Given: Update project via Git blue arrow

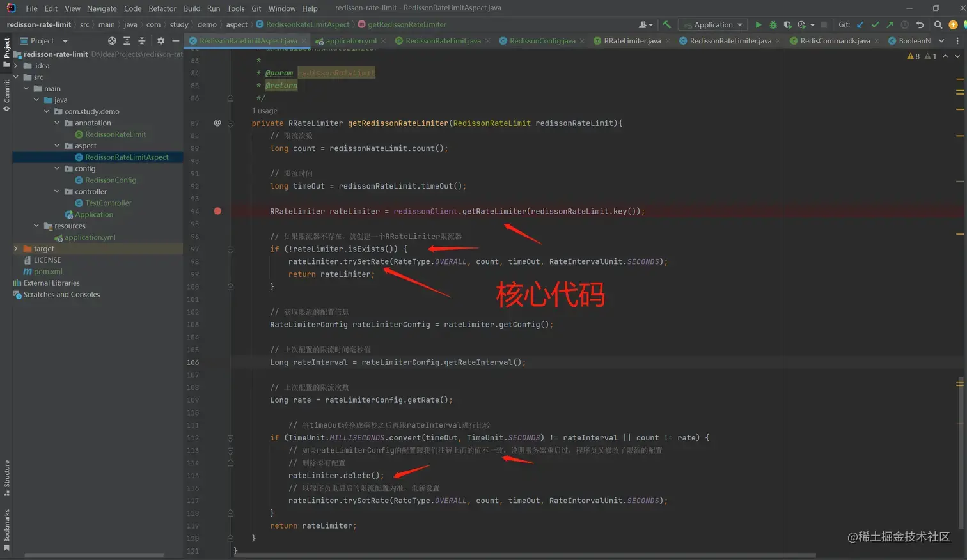Looking at the screenshot, I should [x=860, y=25].
